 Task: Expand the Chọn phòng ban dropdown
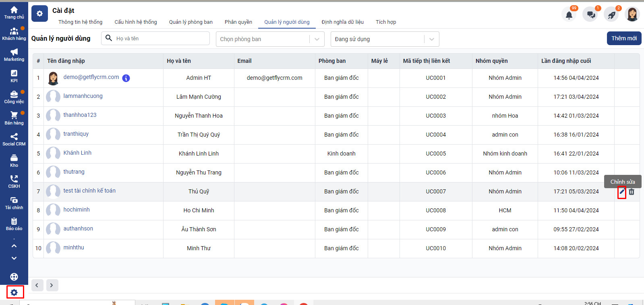(270, 39)
